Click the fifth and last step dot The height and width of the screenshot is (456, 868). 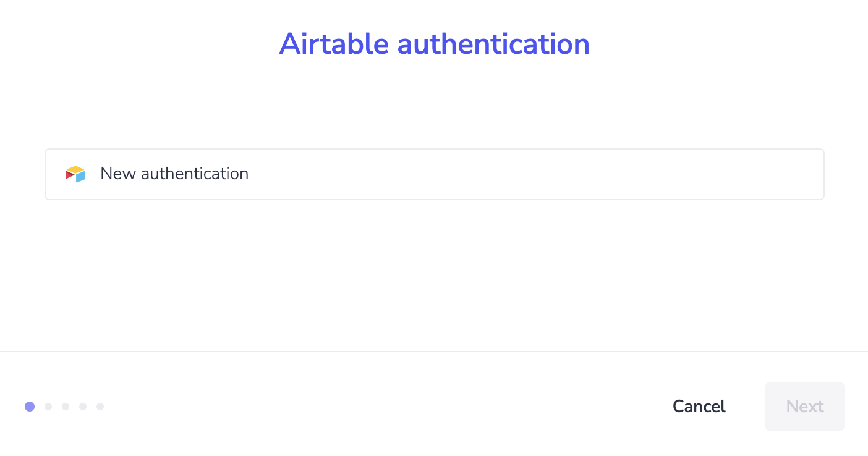pos(100,407)
